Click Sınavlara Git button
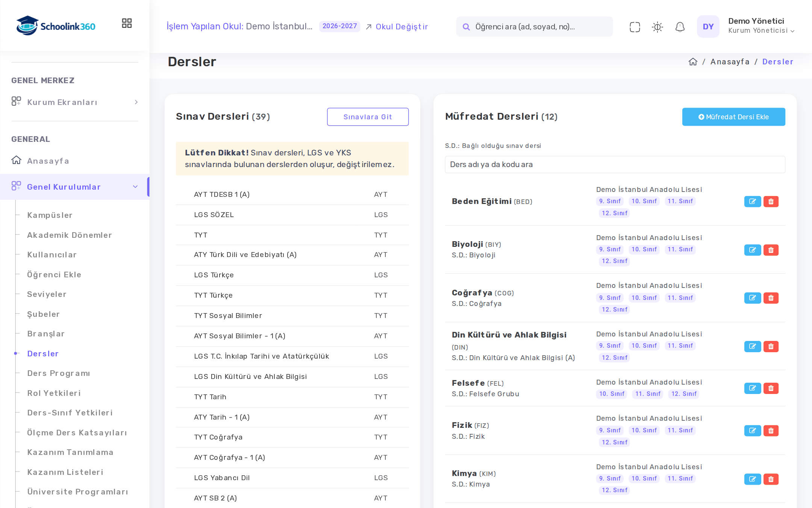 [368, 117]
